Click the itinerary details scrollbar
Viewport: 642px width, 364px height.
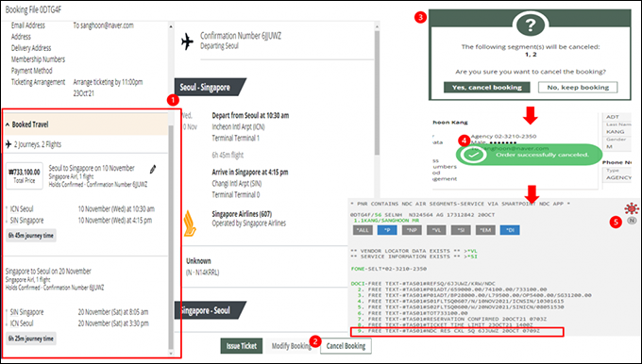tap(377, 92)
